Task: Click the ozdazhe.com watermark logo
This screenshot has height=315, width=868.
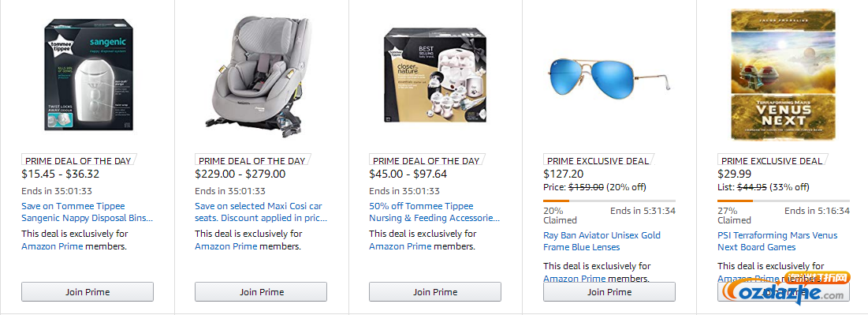Action: point(789,287)
